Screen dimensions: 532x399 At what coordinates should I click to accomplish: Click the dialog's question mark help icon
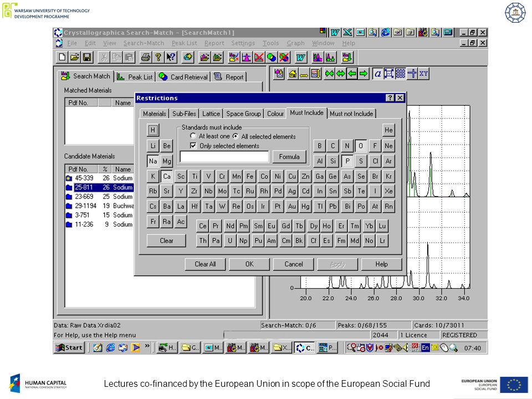pyautogui.click(x=390, y=98)
